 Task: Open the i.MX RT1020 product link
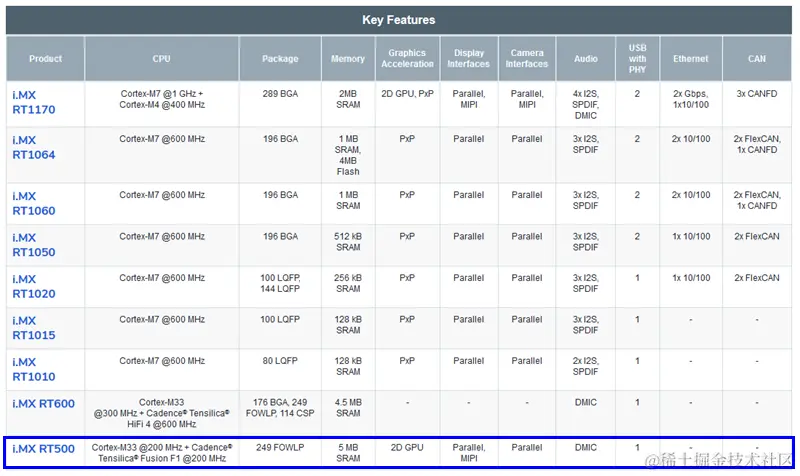pos(34,286)
